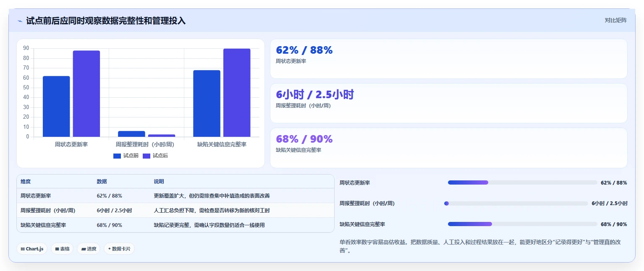Click the large 68% / 90% stat card value
The image size is (644, 271).
coord(304,139)
